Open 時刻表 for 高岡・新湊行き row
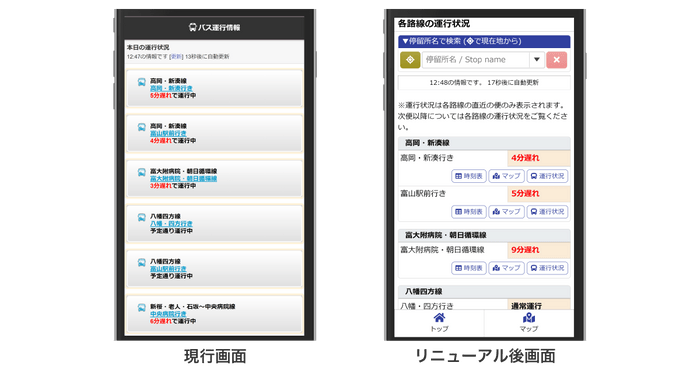 (469, 176)
